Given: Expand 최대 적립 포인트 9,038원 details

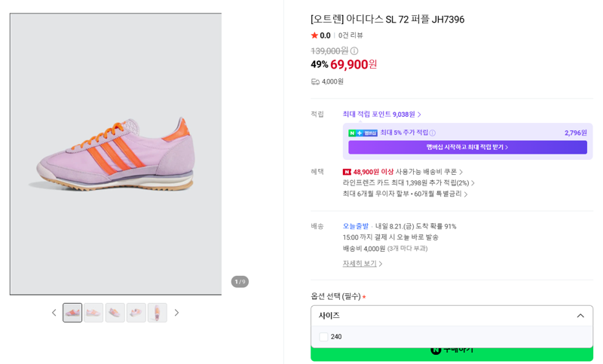Looking at the screenshot, I should click(381, 114).
